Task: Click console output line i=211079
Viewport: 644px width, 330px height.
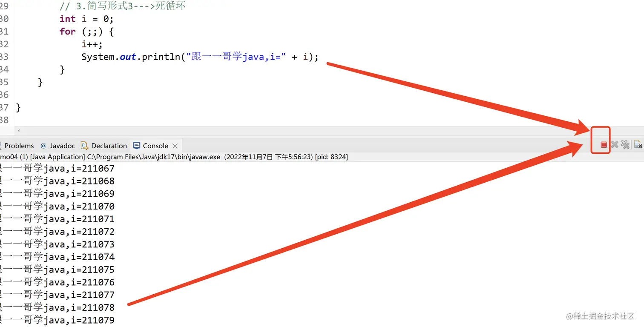Action: [57, 320]
